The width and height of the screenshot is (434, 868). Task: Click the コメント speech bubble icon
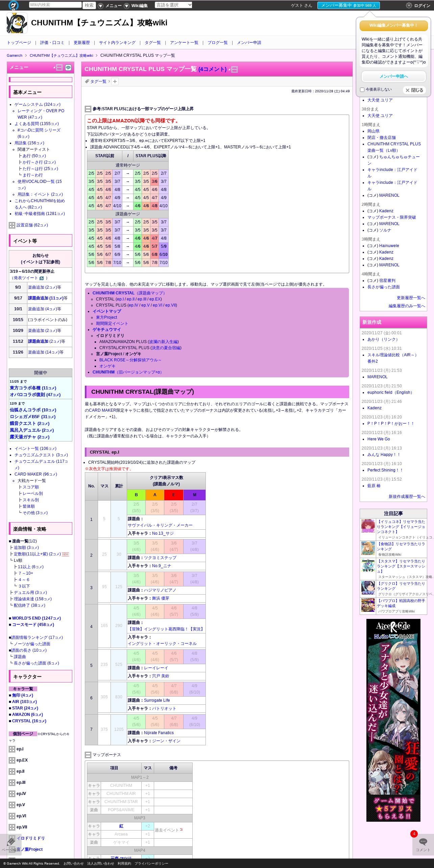pyautogui.click(x=423, y=842)
